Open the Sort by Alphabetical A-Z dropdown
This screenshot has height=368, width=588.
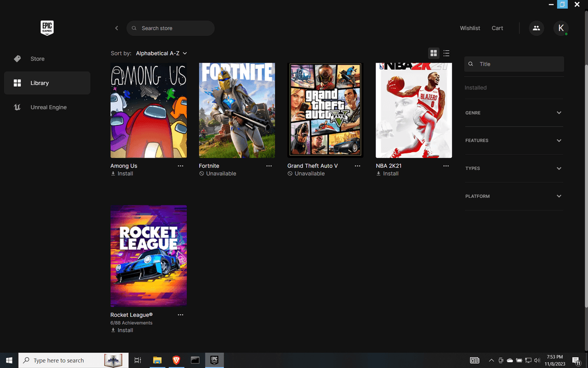161,53
